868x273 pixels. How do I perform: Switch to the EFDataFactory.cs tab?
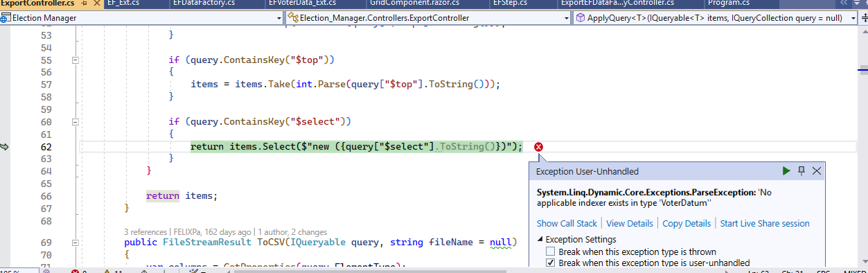pos(205,3)
